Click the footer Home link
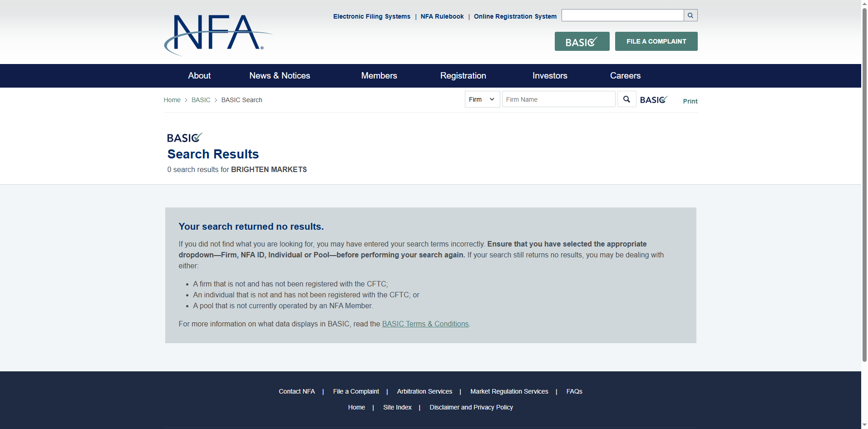The image size is (868, 429). [x=356, y=407]
